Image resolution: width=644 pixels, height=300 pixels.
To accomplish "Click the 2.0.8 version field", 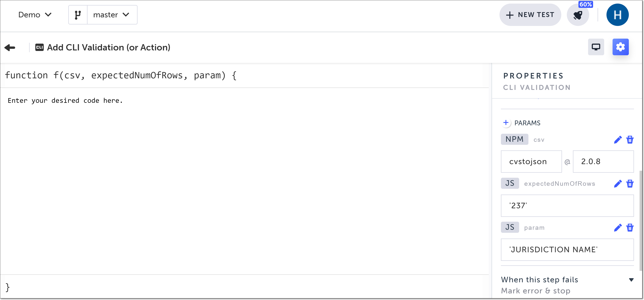I will (603, 162).
